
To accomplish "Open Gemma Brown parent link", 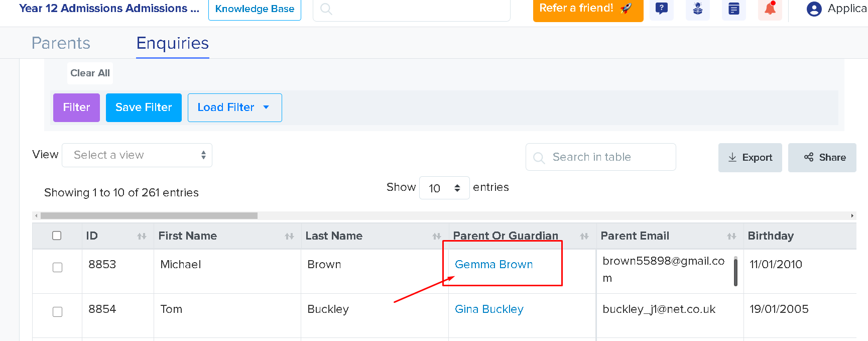I will (493, 265).
